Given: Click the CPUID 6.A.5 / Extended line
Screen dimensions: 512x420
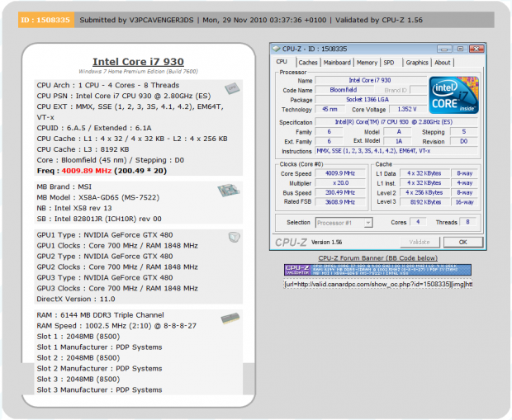Looking at the screenshot, I should 94,128.
